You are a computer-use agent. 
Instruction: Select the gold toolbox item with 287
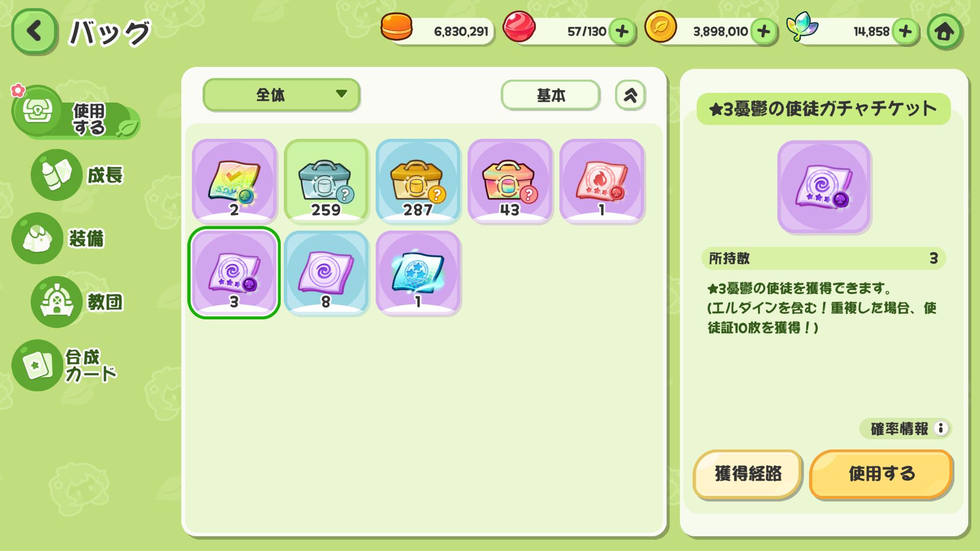coord(418,181)
